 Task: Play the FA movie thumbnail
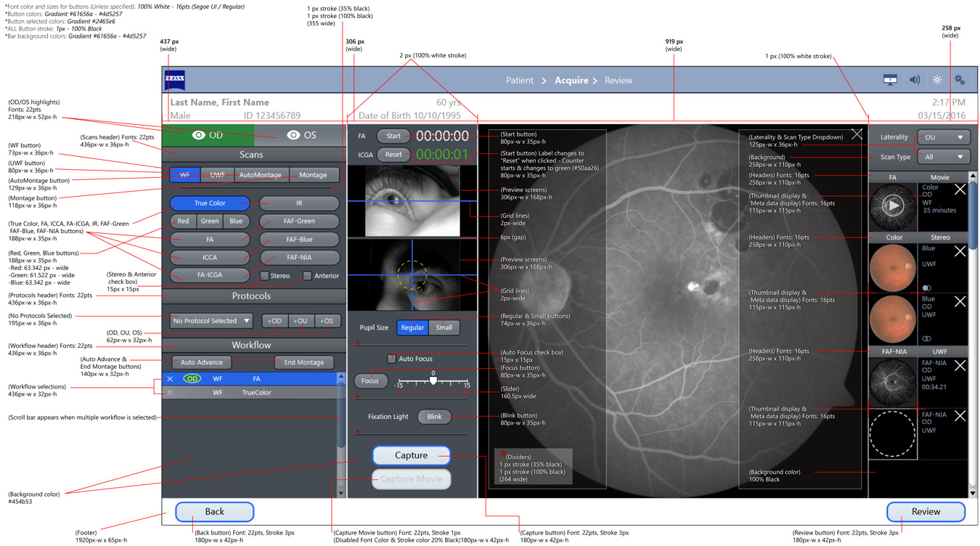[x=894, y=205]
